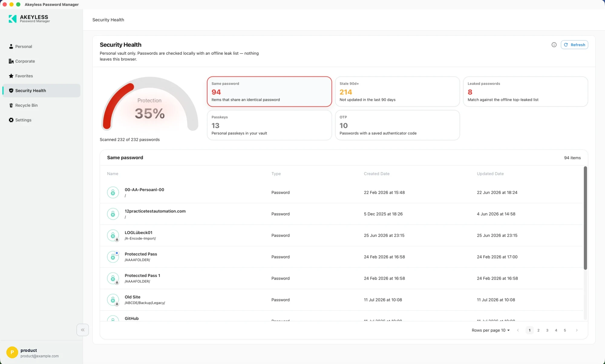
Task: Click the product user avatar
Action: pos(12,352)
